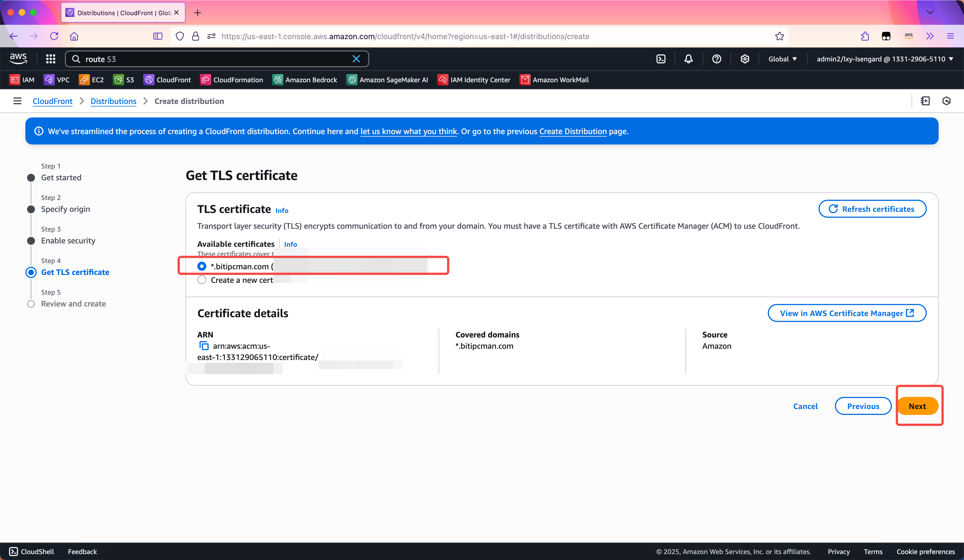The width and height of the screenshot is (964, 560).
Task: Open the hexagon settings icon beside breadcrumb
Action: coord(947,101)
